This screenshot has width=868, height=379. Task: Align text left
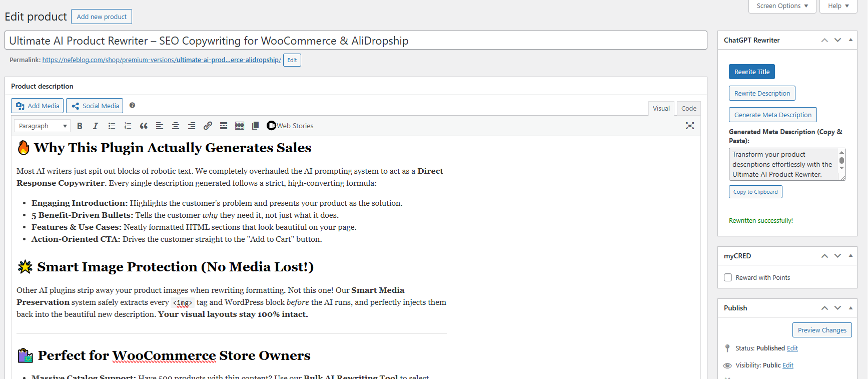[x=160, y=126]
